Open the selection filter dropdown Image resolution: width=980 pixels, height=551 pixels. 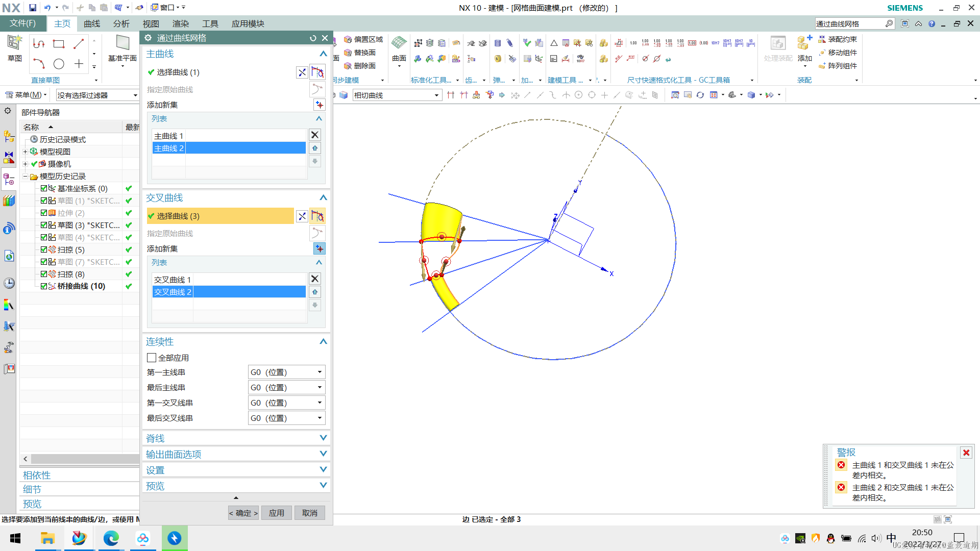point(97,95)
